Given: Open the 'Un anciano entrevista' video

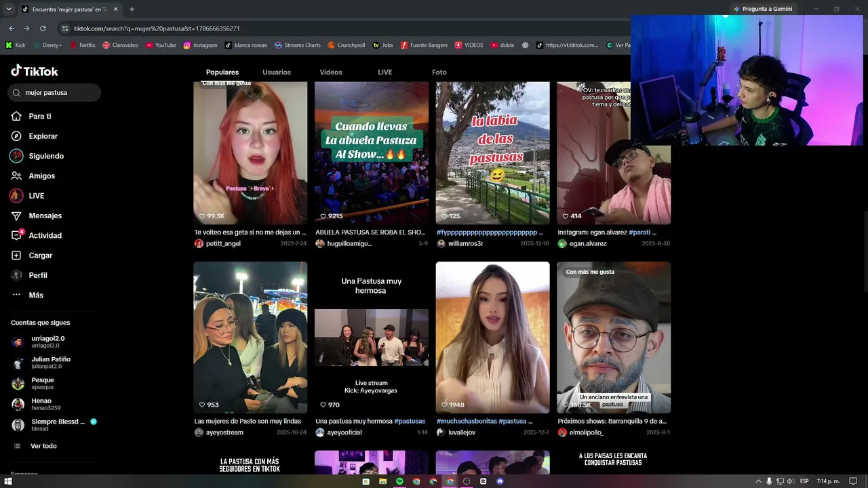Looking at the screenshot, I should [x=614, y=338].
